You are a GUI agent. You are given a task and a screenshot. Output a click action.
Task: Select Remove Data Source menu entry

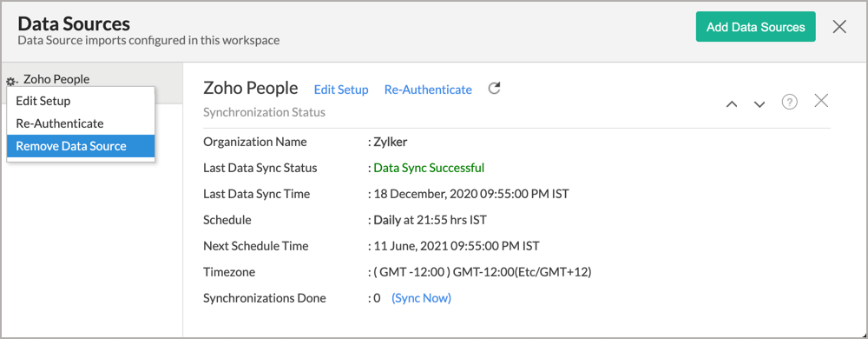click(x=81, y=146)
